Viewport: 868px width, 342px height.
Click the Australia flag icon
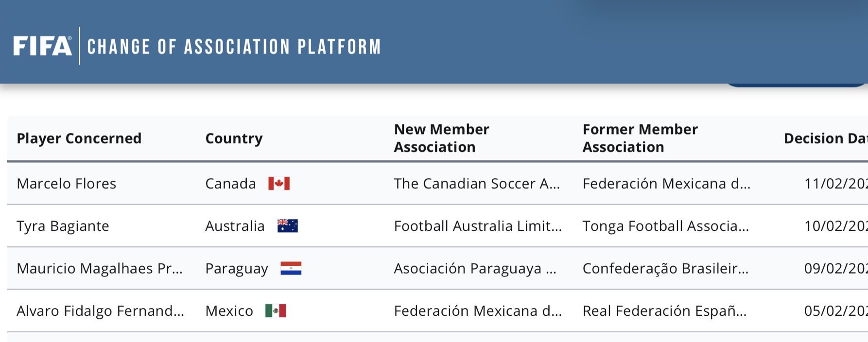(287, 226)
